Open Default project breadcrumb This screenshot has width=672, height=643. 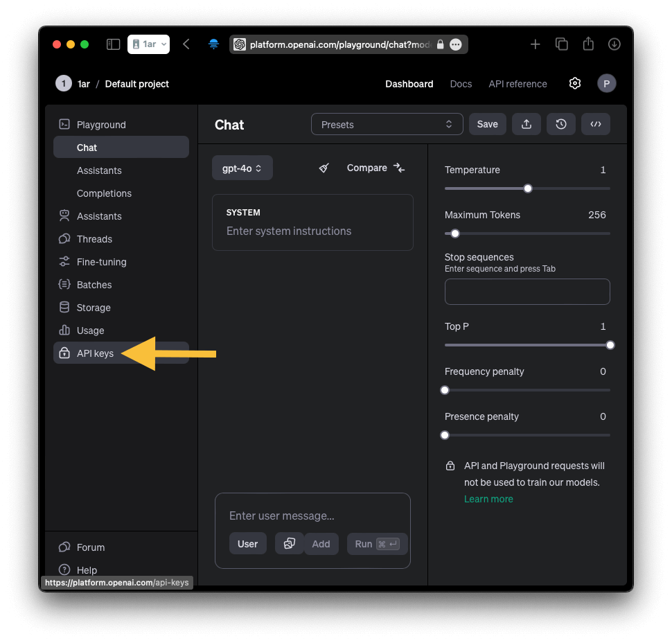tap(136, 84)
